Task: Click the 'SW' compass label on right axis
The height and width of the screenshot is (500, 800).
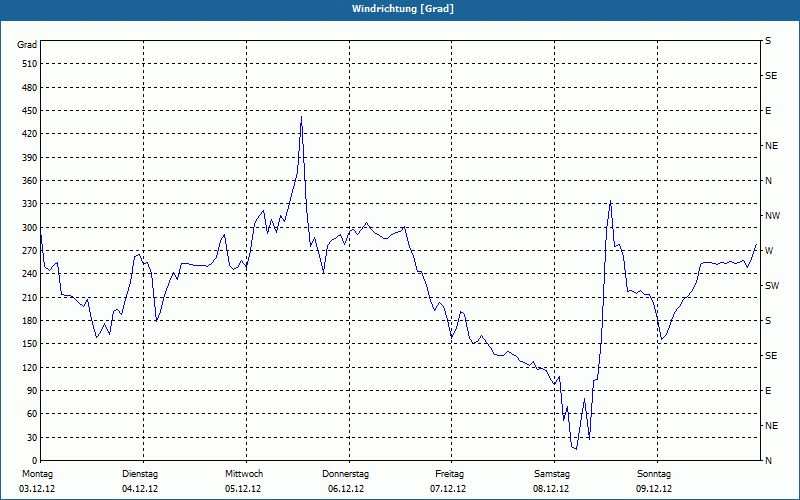Action: tap(772, 286)
